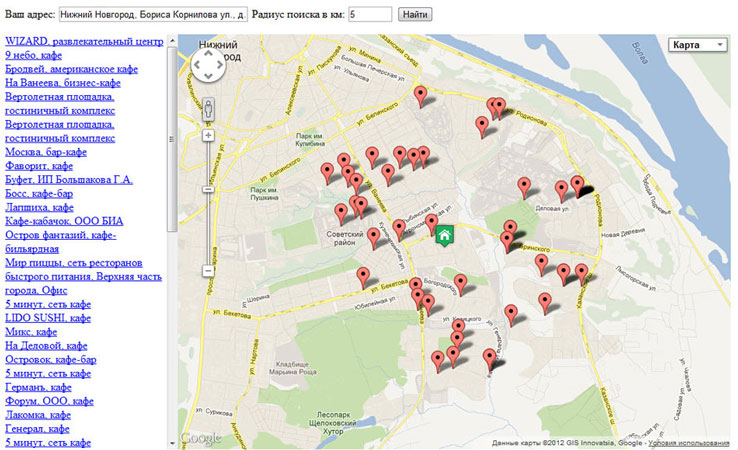Viewport: 738px width, 450px height.
Task: Open Форум, ООО, кафе link
Action: [x=49, y=401]
